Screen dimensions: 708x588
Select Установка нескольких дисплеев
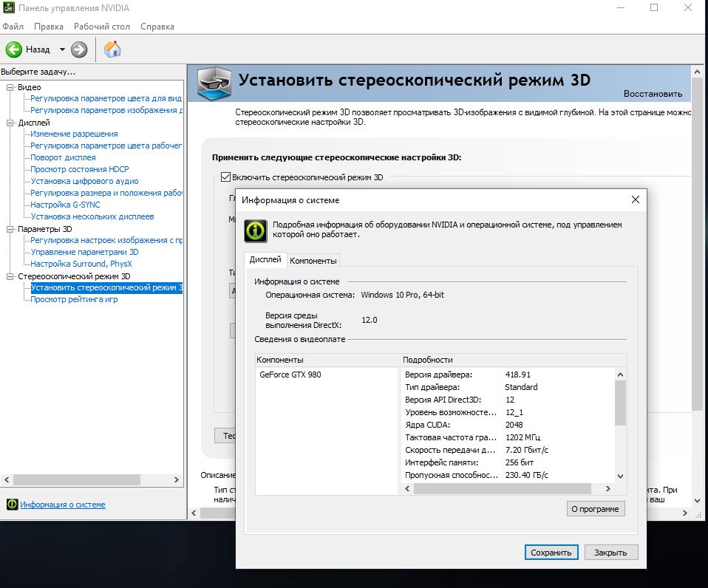point(92,216)
